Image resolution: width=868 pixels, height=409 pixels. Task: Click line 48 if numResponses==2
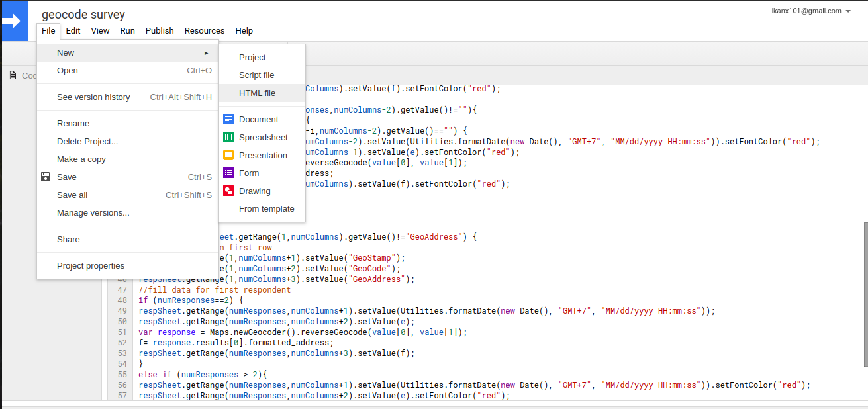[x=191, y=300]
